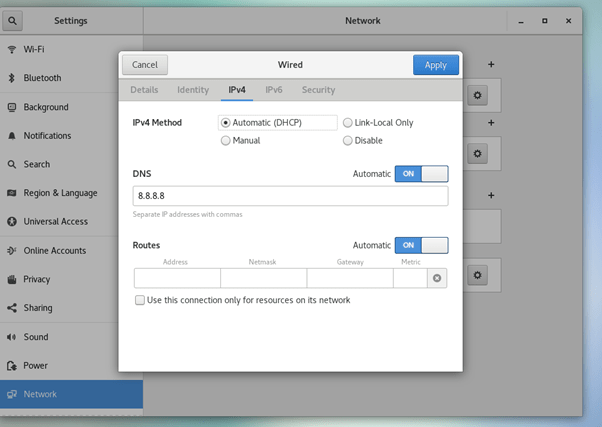Open Bluetooth panel in sidebar
The height and width of the screenshot is (427, 602).
(42, 78)
